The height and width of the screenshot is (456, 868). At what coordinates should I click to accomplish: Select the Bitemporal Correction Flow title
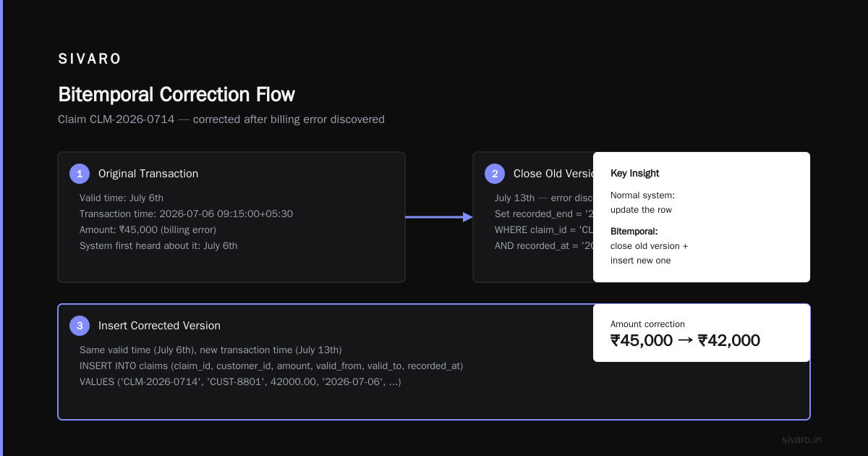coord(176,95)
